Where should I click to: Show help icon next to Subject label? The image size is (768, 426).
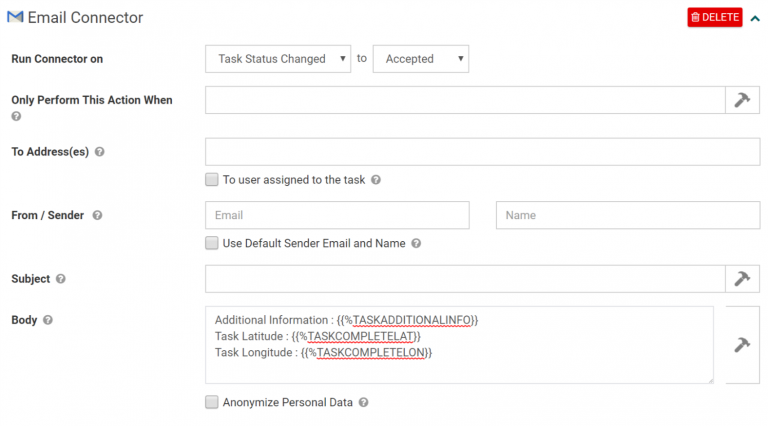tap(60, 279)
